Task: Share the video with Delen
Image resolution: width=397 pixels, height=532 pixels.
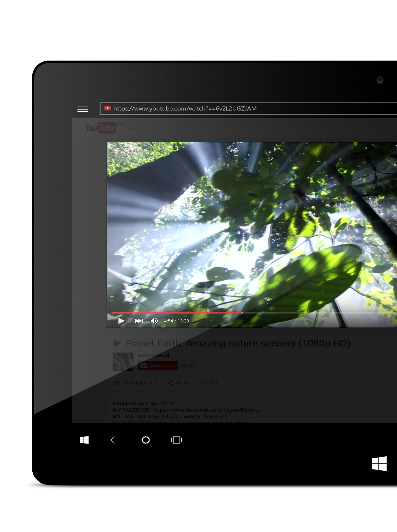Action: [178, 383]
